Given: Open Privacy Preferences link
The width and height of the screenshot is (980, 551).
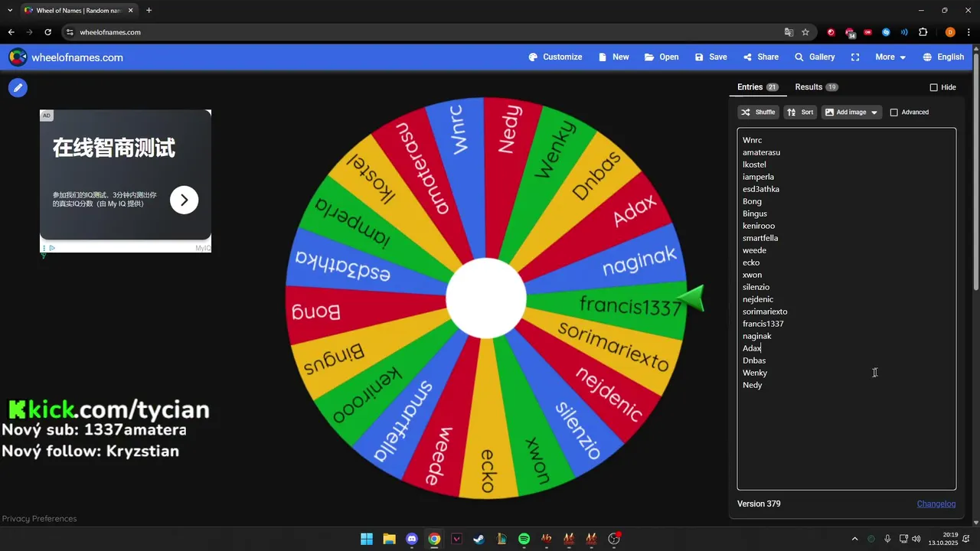Looking at the screenshot, I should 39,519.
